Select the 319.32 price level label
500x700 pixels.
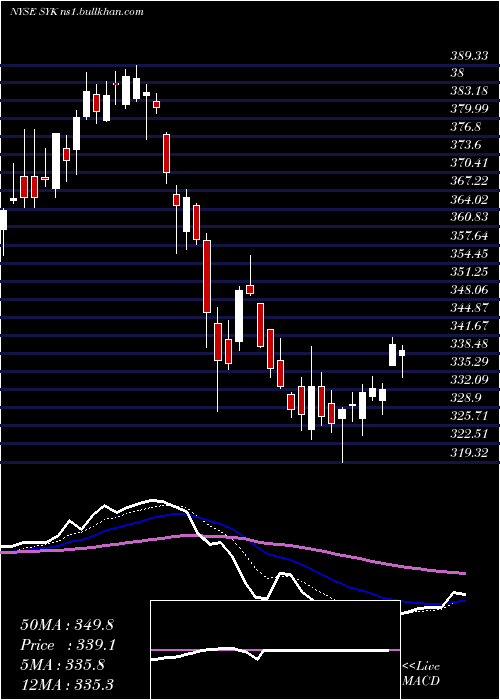pyautogui.click(x=469, y=453)
